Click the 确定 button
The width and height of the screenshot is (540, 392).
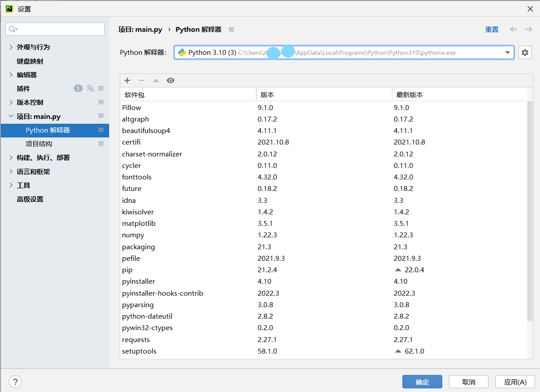click(422, 382)
